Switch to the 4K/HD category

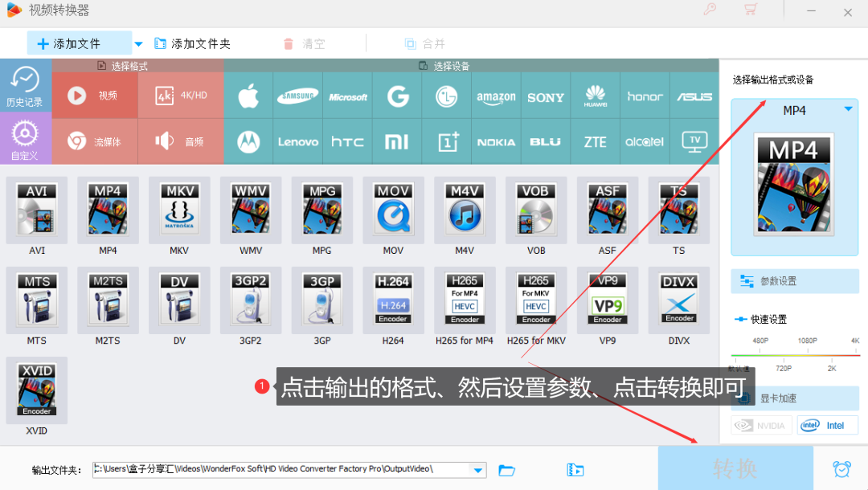coord(181,95)
